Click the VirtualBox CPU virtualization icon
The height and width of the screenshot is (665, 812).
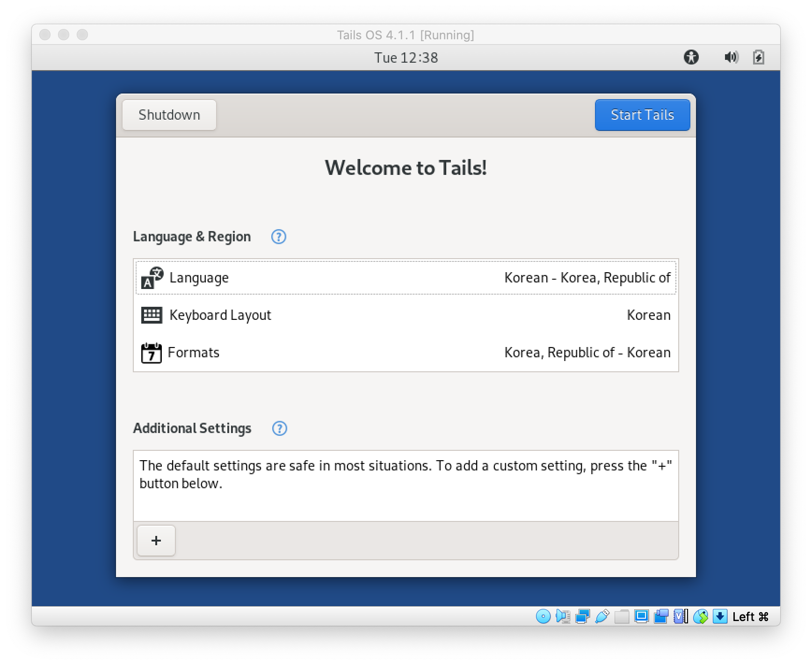681,616
